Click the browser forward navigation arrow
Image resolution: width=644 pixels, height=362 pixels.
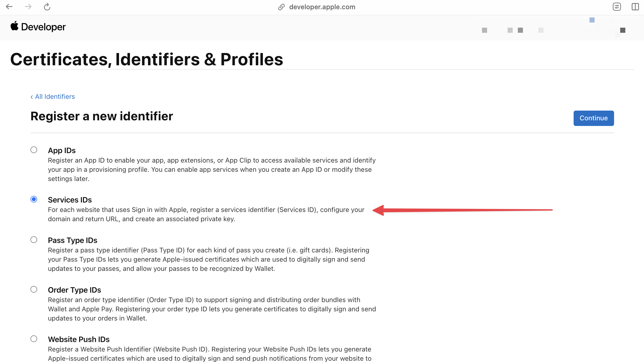[x=27, y=7]
